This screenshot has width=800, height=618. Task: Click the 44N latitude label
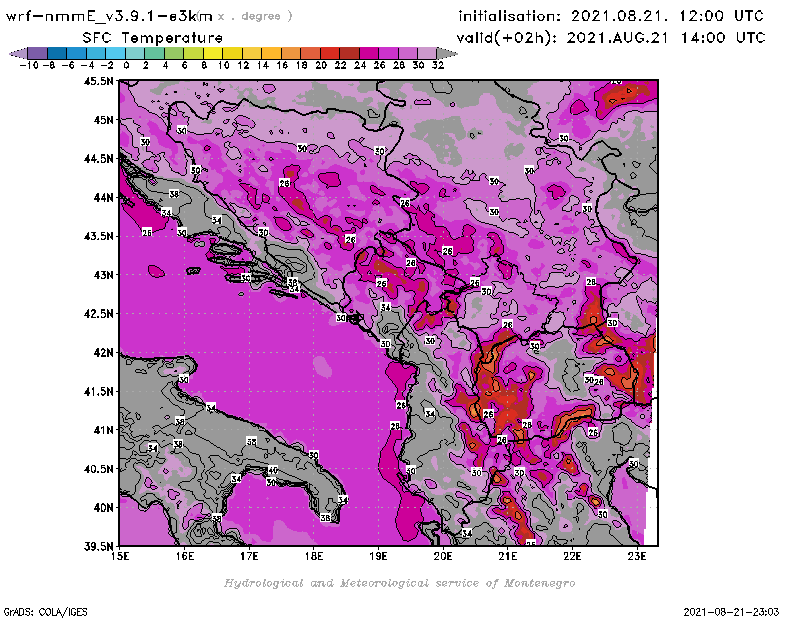(103, 197)
